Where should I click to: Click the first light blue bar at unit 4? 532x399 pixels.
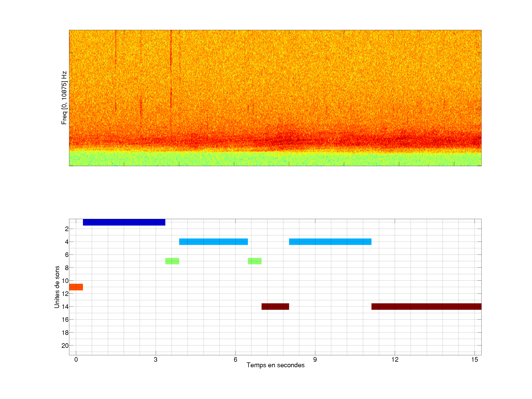(x=213, y=242)
